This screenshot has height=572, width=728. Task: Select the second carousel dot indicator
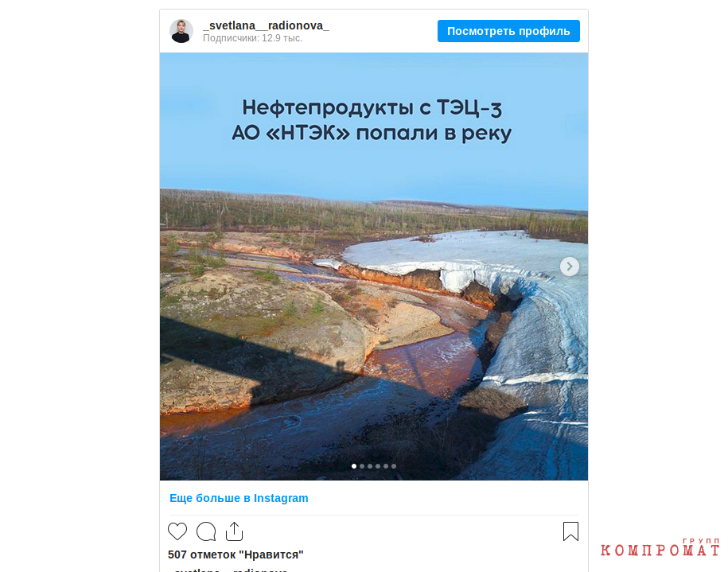(362, 466)
